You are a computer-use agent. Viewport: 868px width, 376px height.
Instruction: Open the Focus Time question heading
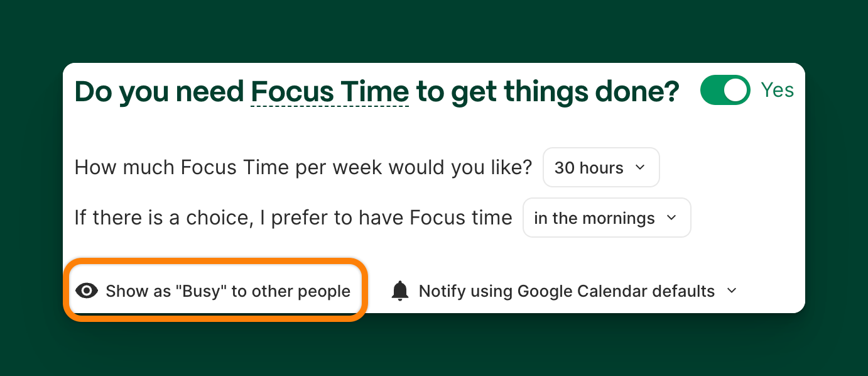(376, 91)
